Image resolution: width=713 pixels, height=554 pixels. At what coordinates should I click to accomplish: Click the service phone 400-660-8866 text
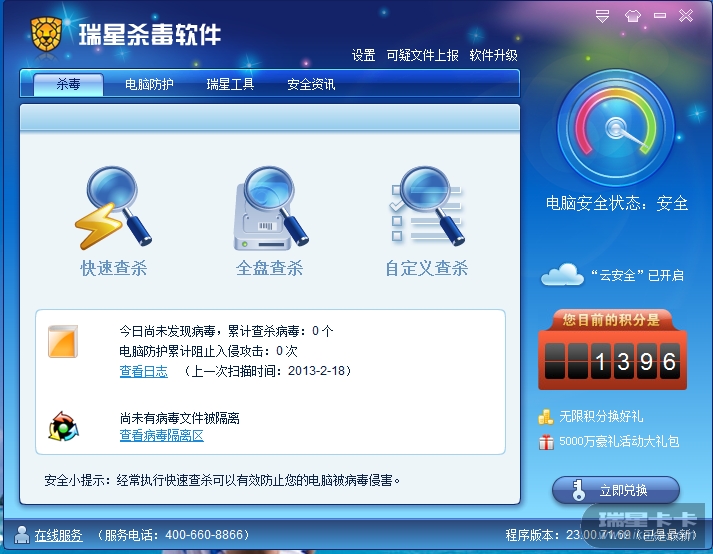(173, 535)
